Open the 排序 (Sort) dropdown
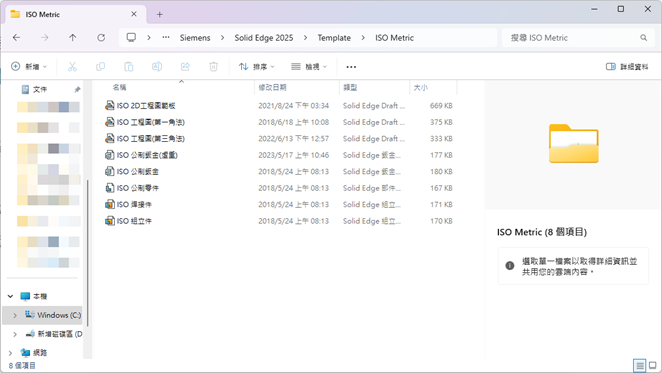 (256, 66)
